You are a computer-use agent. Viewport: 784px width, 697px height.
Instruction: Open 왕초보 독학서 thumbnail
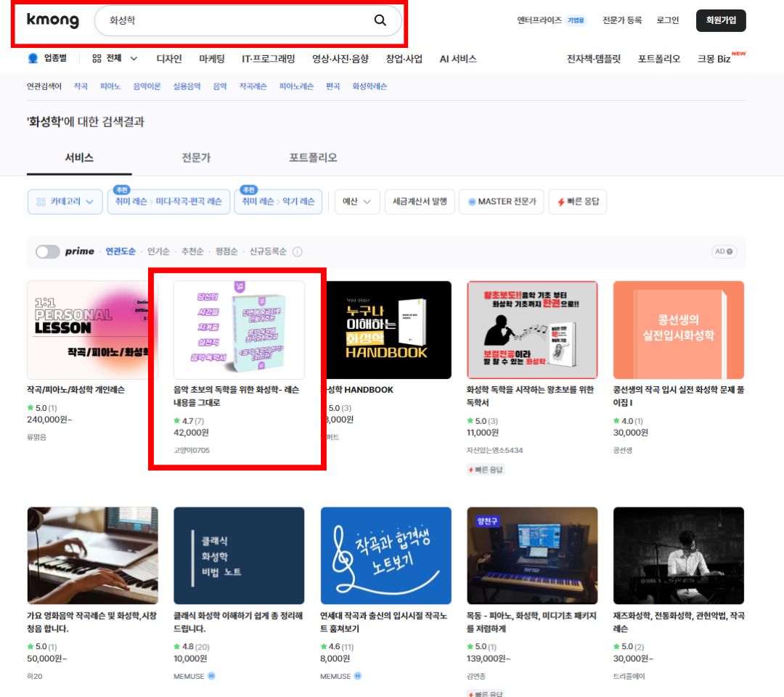click(x=532, y=330)
